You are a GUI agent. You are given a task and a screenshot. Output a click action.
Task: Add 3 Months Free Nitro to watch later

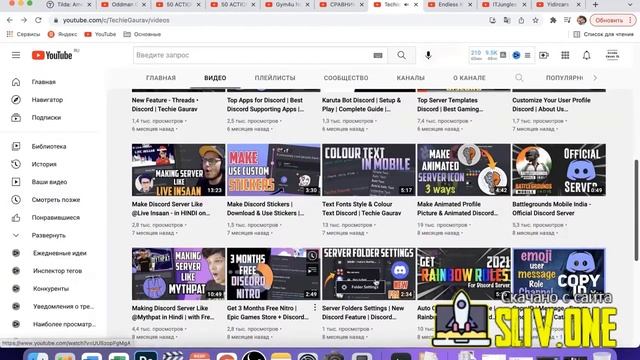[312, 256]
